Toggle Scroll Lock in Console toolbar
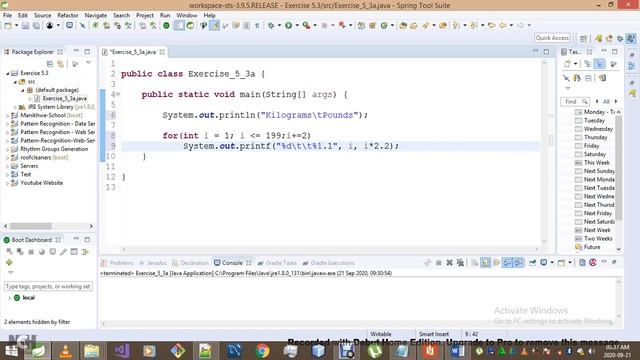This screenshot has width=640, height=360. tap(486, 263)
